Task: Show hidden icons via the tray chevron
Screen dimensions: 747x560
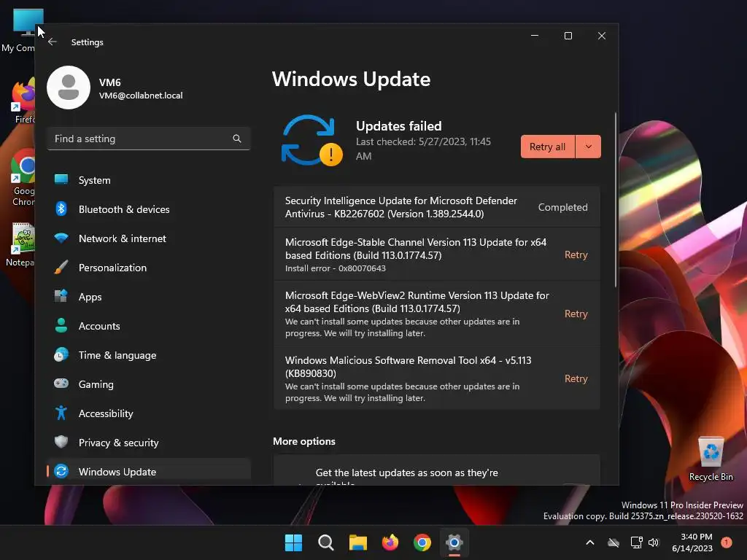Action: pos(589,542)
